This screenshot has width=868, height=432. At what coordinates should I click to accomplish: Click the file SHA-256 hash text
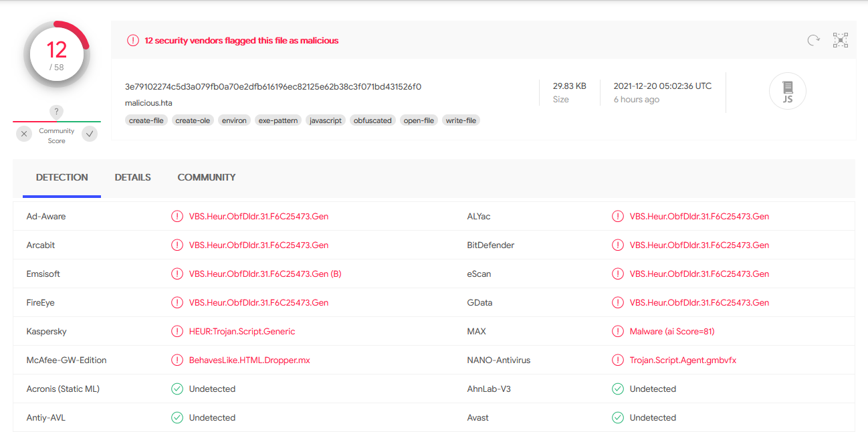click(273, 87)
